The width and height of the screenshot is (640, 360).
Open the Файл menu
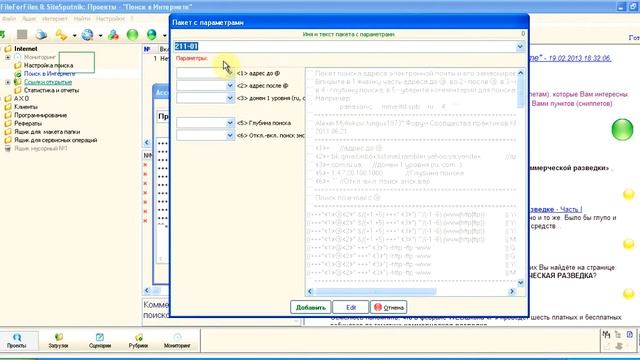pyautogui.click(x=9, y=19)
